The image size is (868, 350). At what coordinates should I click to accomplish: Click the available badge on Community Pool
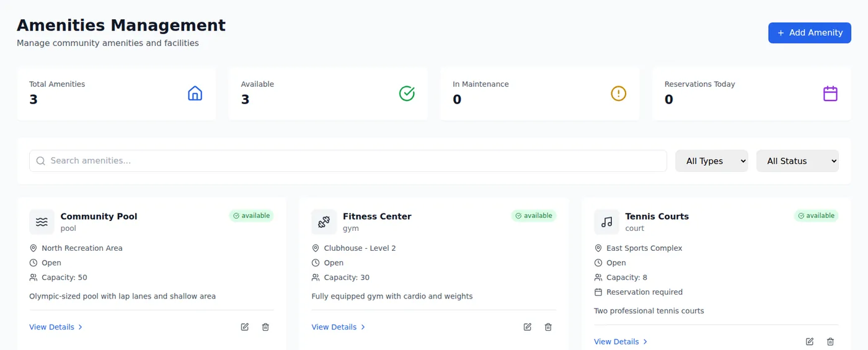[x=251, y=216]
